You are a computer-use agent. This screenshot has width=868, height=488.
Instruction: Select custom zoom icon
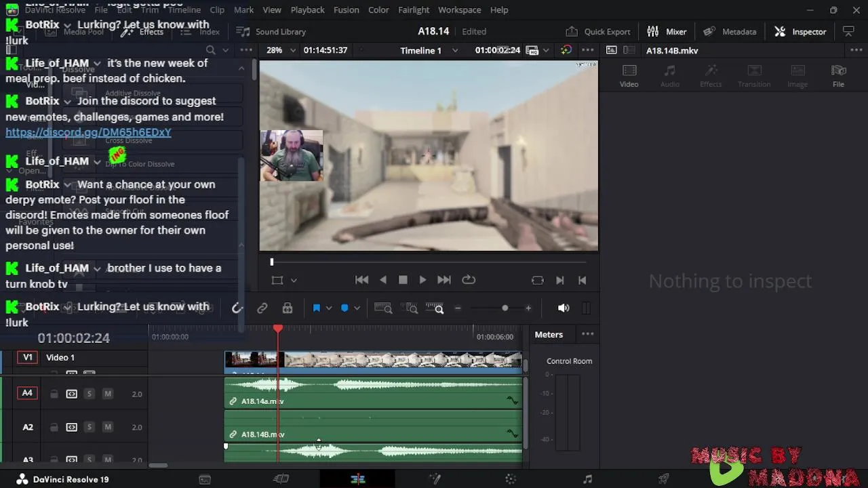click(435, 308)
